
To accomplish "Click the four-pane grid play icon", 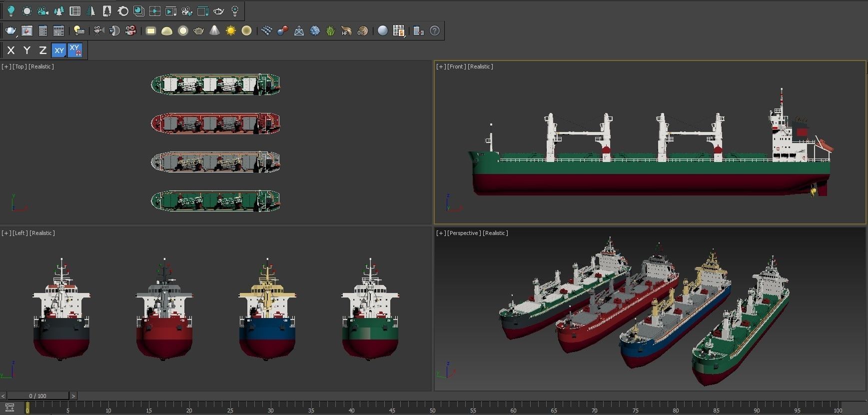I will click(155, 10).
